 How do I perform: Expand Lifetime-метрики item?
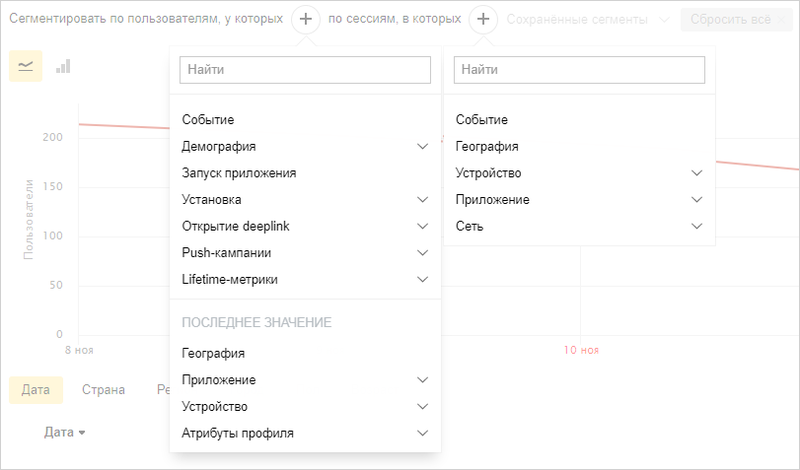click(305, 279)
